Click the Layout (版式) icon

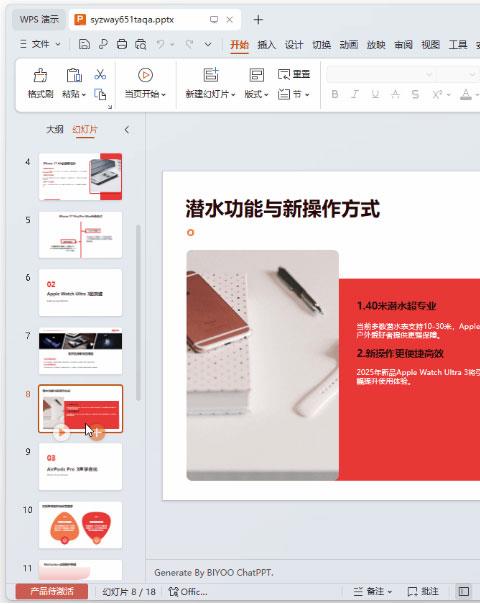coord(257,75)
